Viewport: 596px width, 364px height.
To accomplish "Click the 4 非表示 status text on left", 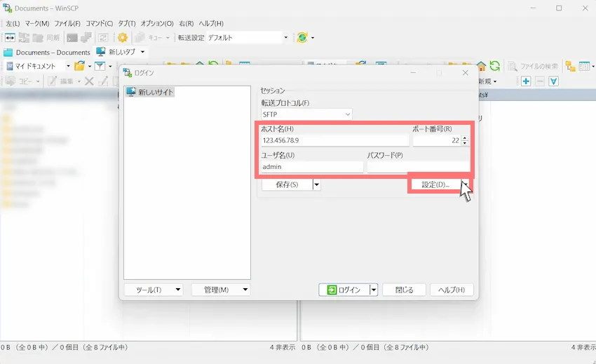I will (x=283, y=347).
